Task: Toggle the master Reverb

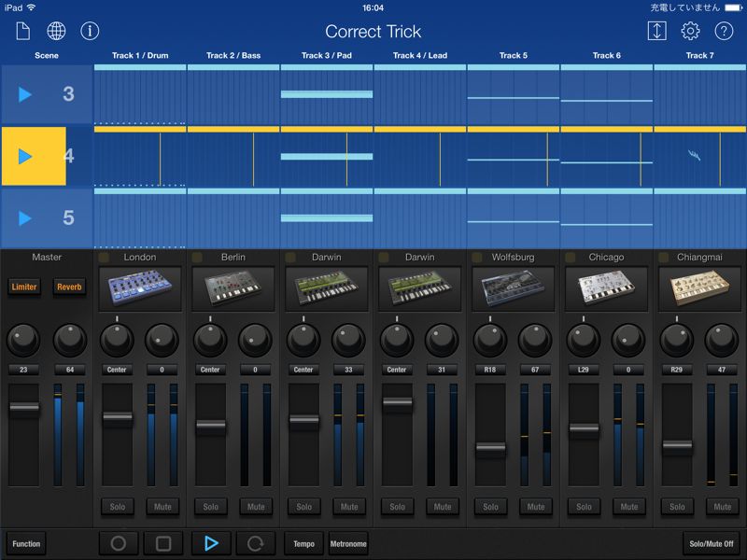Action: point(69,287)
